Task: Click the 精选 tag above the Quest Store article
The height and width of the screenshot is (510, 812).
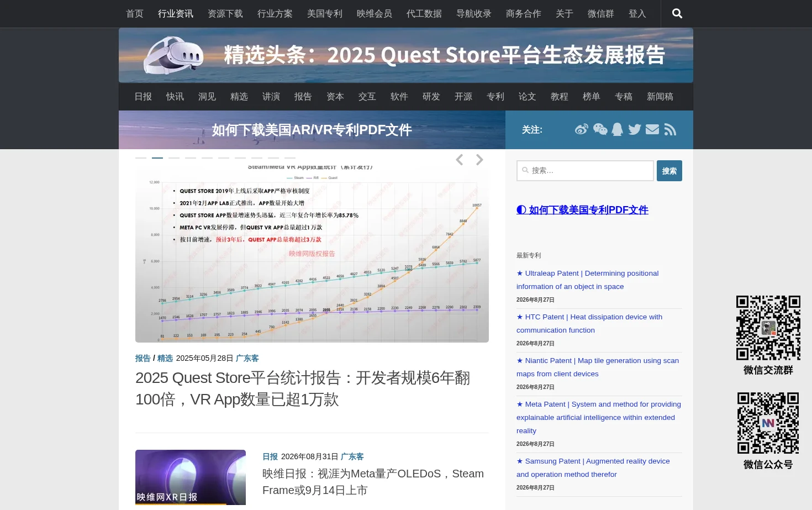Action: tap(165, 358)
